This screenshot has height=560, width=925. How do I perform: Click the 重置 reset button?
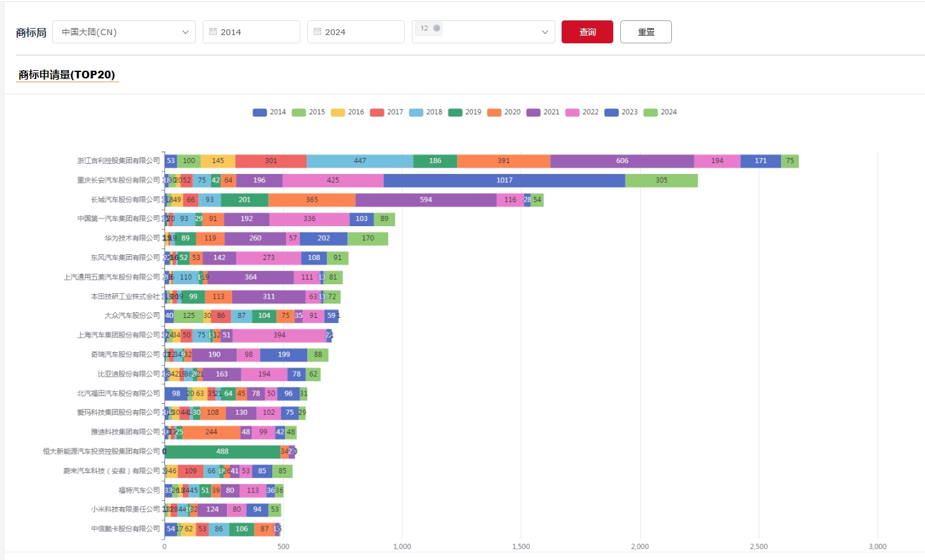point(646,32)
